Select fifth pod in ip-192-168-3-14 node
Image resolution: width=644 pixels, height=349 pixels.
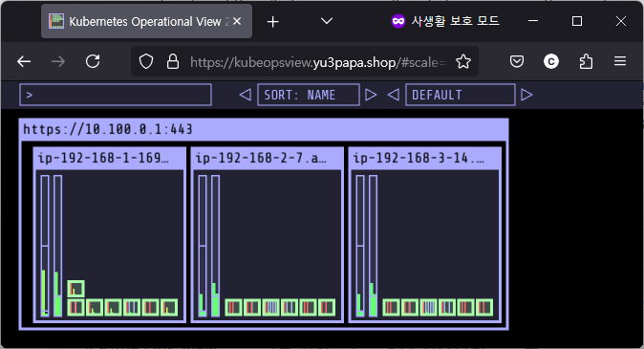pos(465,308)
